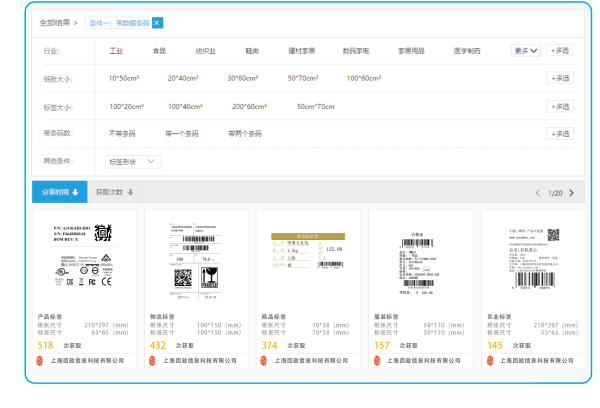Screen dimensions: 600x408
Task: Click the red seal icon on 商品标签 card
Action: (265, 360)
